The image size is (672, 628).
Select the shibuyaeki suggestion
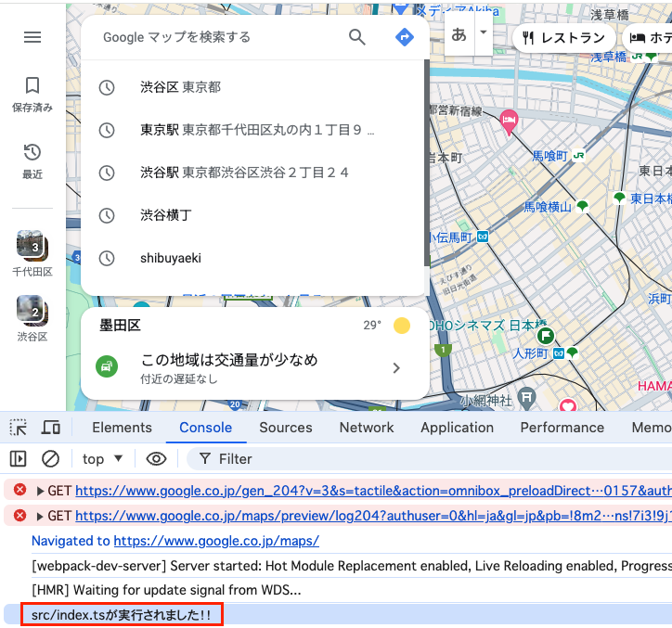254,258
